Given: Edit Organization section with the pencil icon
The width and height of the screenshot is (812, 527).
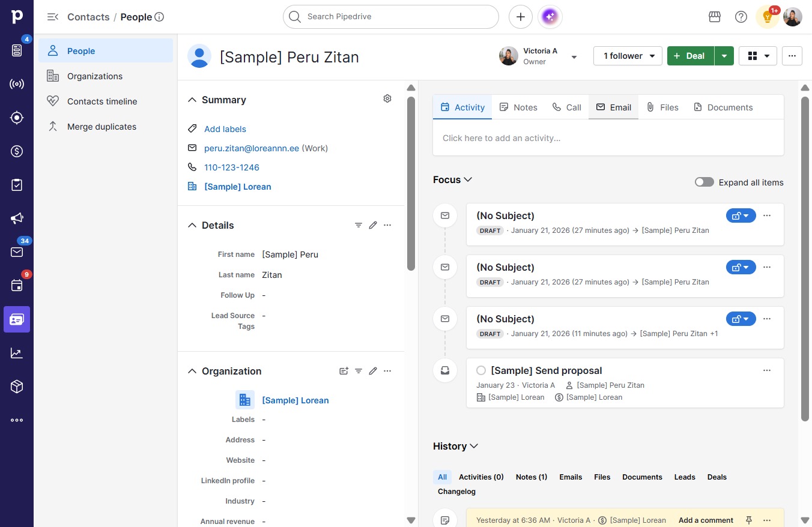Looking at the screenshot, I should tap(373, 371).
